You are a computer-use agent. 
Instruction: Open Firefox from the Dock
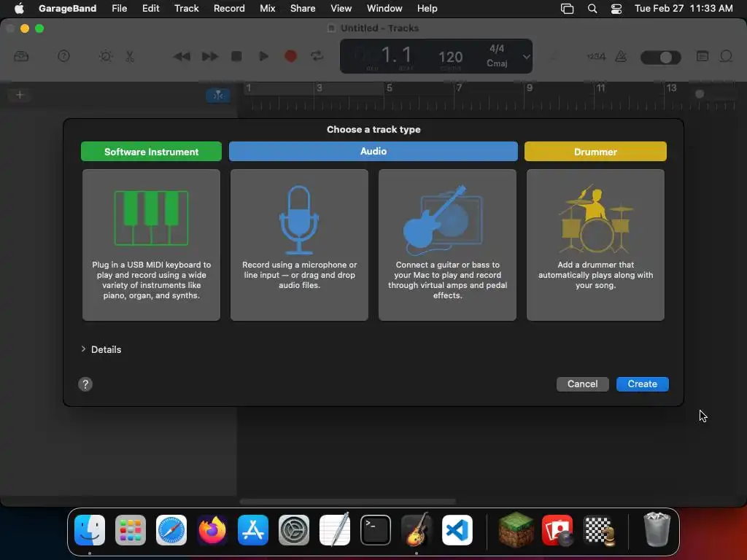(212, 530)
